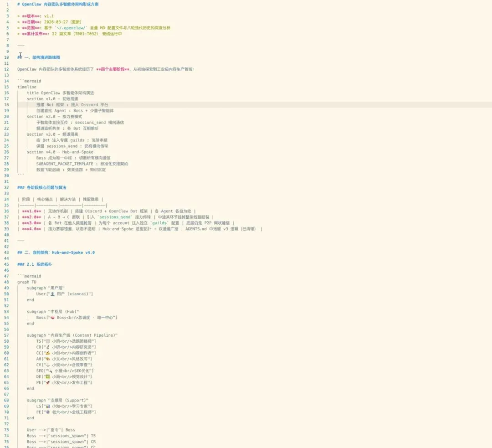
Task: Click "section v2.0" line
Action: 54,117
